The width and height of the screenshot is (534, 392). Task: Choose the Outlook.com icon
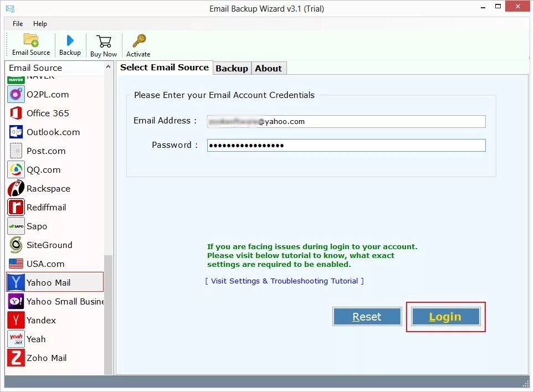(16, 132)
